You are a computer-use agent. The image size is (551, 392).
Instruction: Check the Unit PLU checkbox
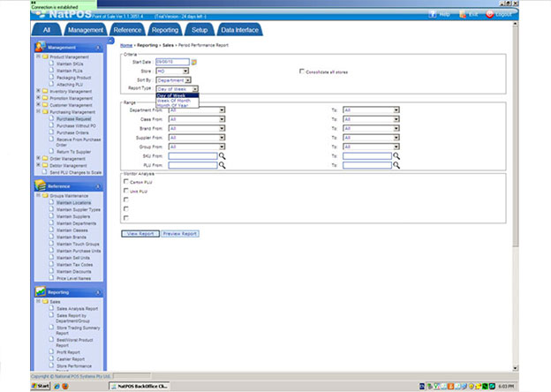[126, 191]
